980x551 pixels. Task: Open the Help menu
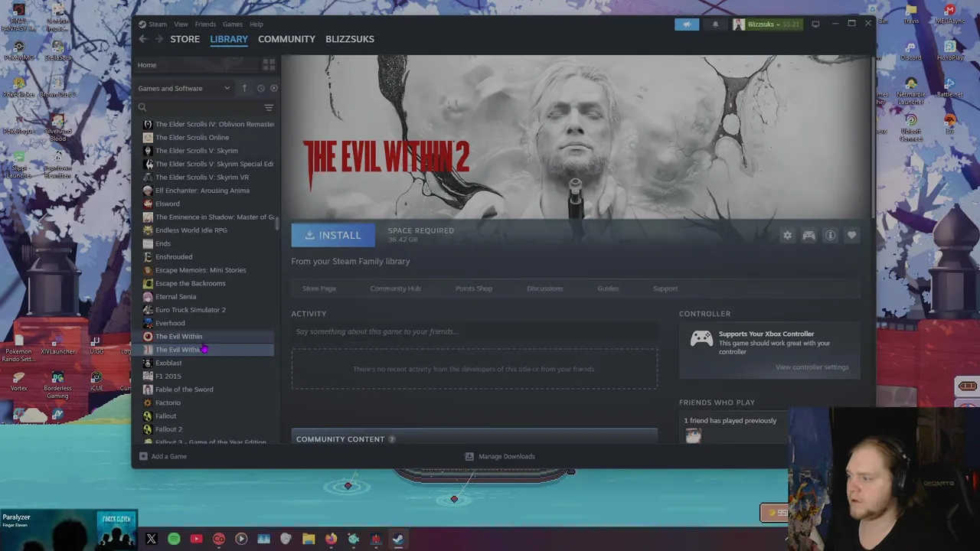click(x=256, y=24)
